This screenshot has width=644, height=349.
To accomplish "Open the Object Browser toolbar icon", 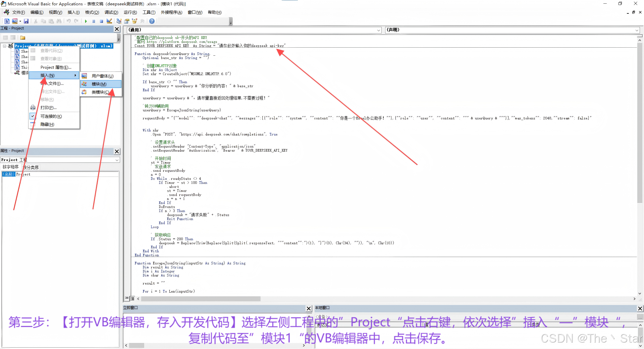I will pos(135,21).
